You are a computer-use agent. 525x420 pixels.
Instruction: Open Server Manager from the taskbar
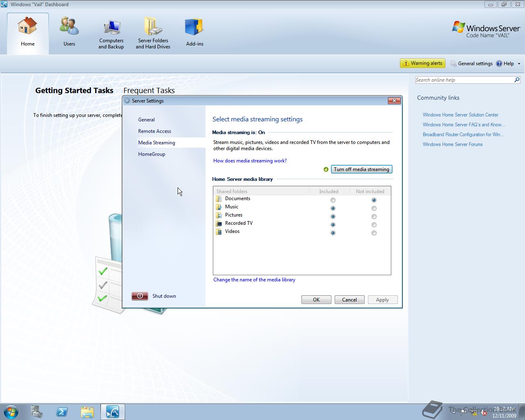point(37,412)
